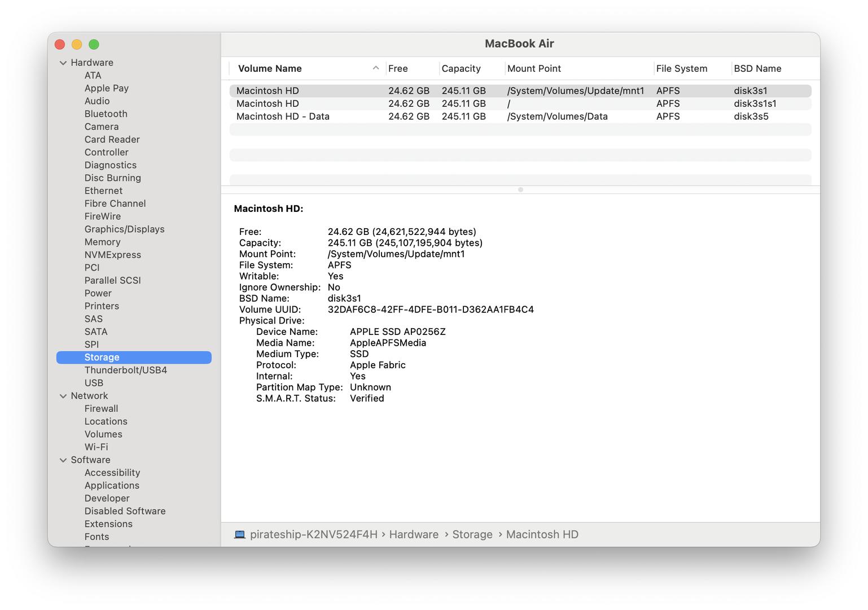Click the green zoom window button
The width and height of the screenshot is (868, 610).
(94, 44)
